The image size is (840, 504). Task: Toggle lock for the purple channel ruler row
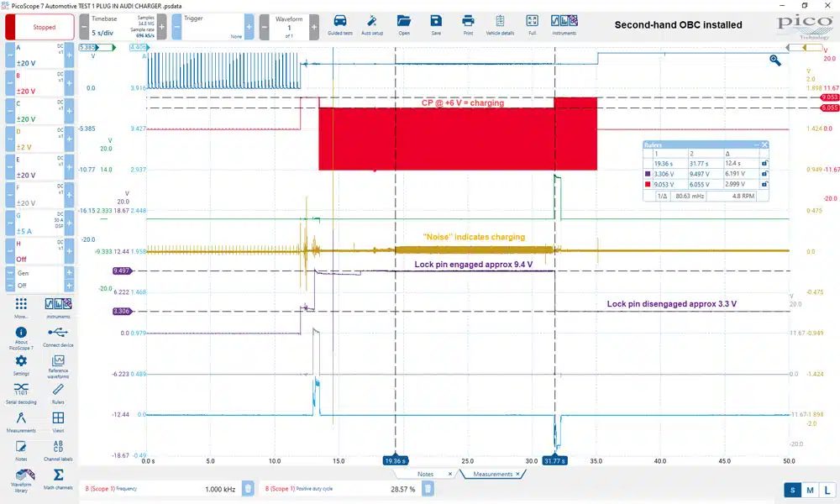click(764, 174)
